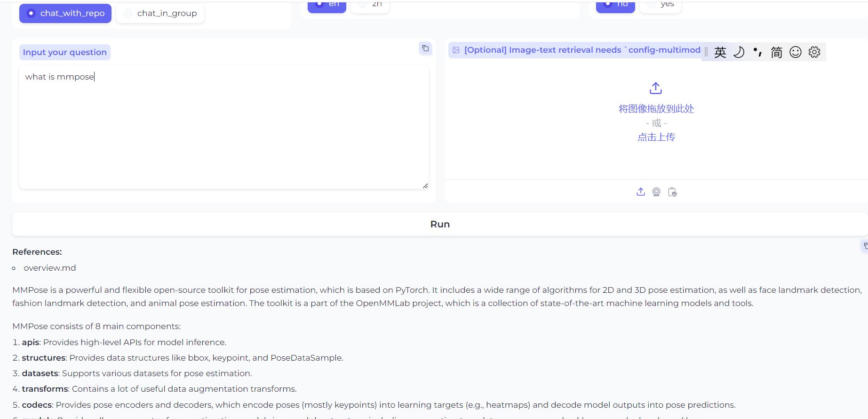This screenshot has width=868, height=419.
Task: Click 'MMPose consists of 8 main components:' line
Action: click(x=96, y=326)
